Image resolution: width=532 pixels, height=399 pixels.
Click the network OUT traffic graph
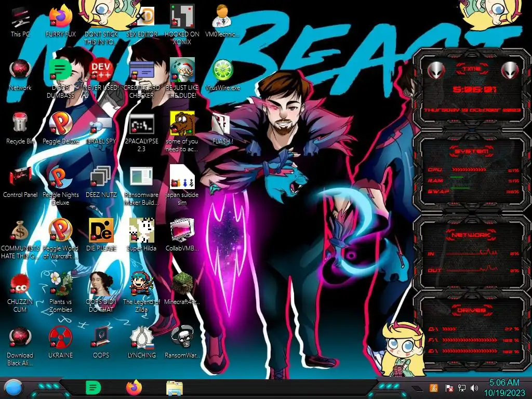pyautogui.click(x=472, y=269)
